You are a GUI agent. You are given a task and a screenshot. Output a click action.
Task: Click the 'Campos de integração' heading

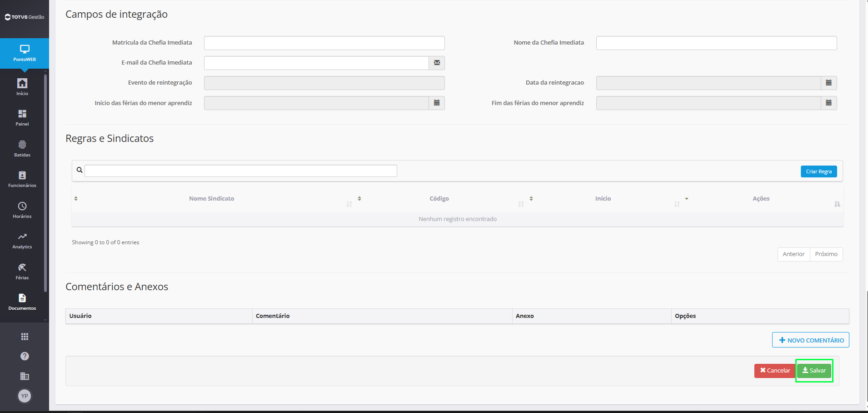click(x=116, y=15)
